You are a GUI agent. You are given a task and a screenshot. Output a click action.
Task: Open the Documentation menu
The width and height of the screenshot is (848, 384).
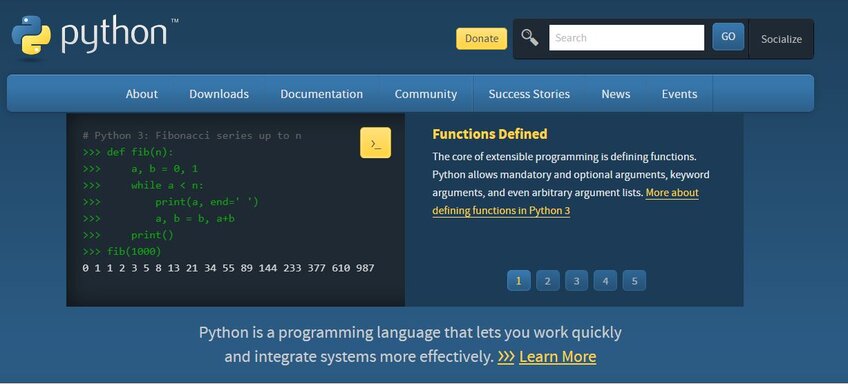(321, 94)
